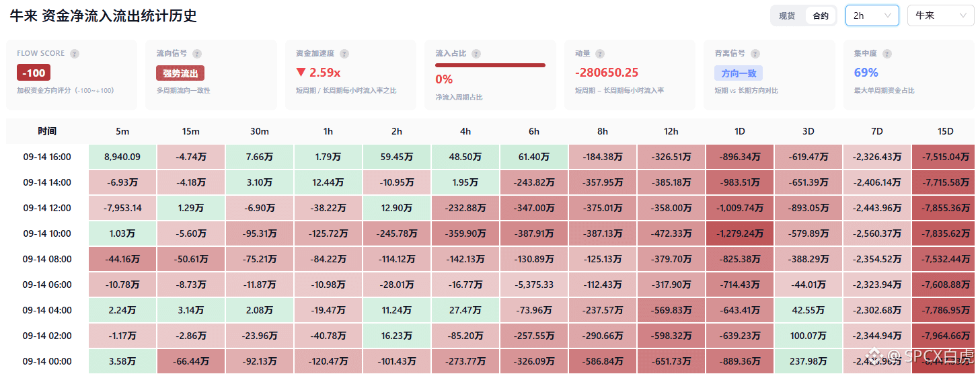The height and width of the screenshot is (374, 980).
Task: Click question icon beside 背离信号
Action: 755,54
